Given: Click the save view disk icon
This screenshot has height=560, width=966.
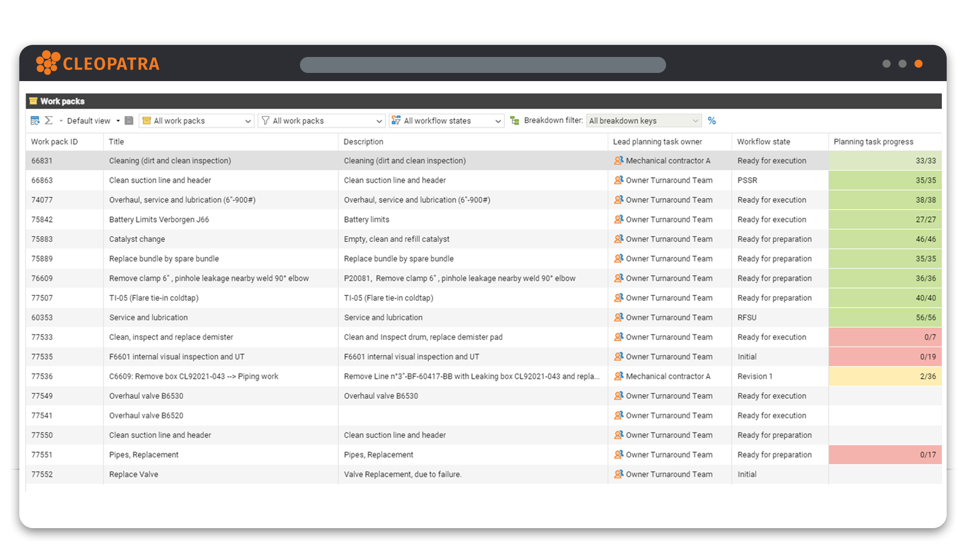Looking at the screenshot, I should click(128, 120).
